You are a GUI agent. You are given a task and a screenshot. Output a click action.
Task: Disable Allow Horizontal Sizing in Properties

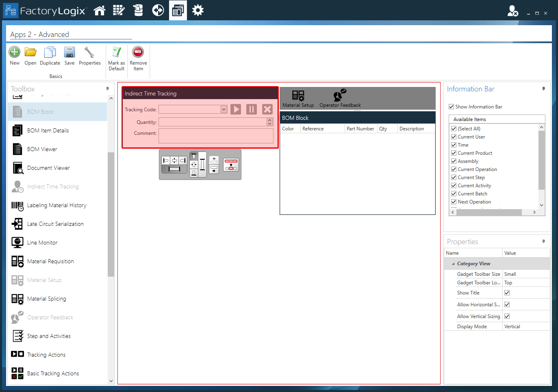click(507, 304)
